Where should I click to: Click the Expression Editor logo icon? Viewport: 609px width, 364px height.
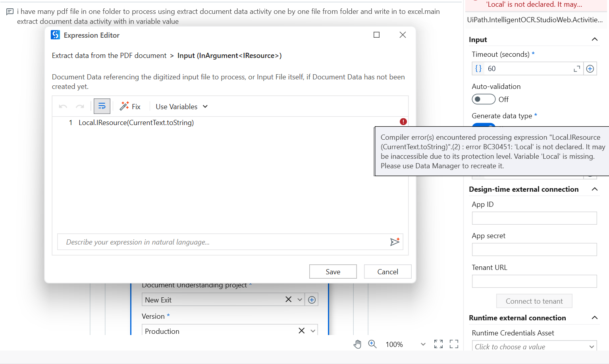(55, 35)
